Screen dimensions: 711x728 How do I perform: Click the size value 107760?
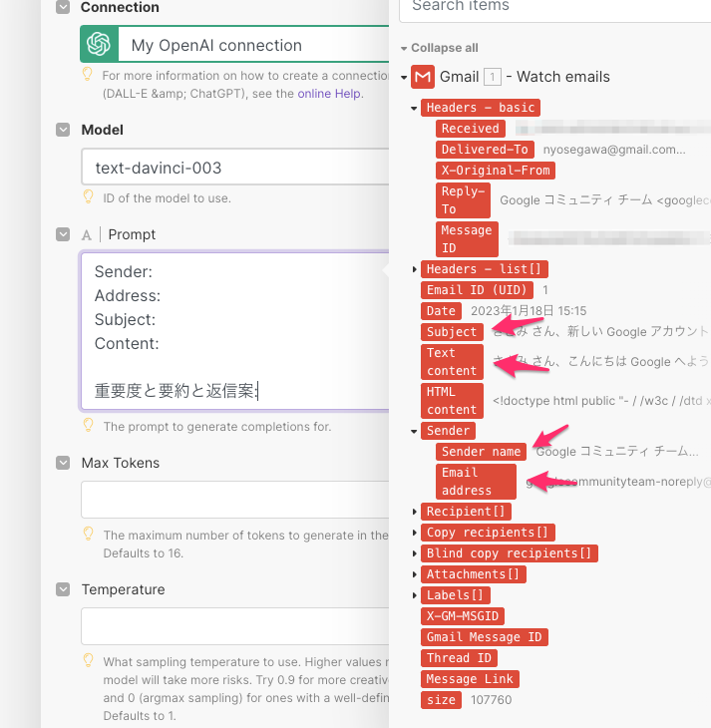tap(492, 700)
